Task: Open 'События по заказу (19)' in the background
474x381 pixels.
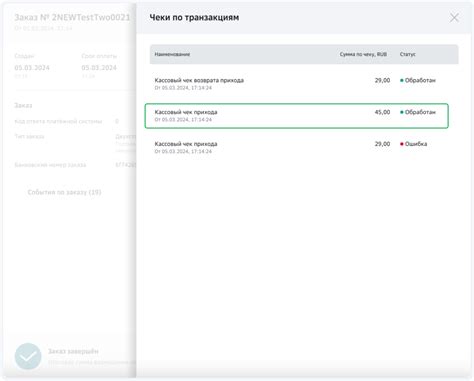Action: pos(64,192)
